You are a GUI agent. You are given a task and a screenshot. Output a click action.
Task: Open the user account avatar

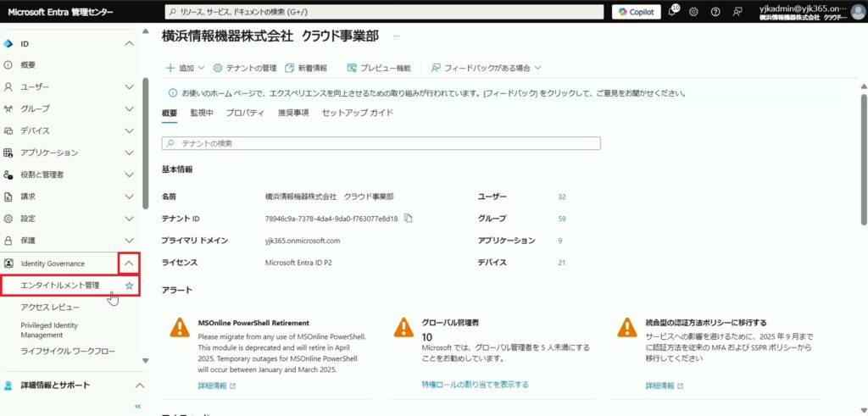tap(858, 12)
